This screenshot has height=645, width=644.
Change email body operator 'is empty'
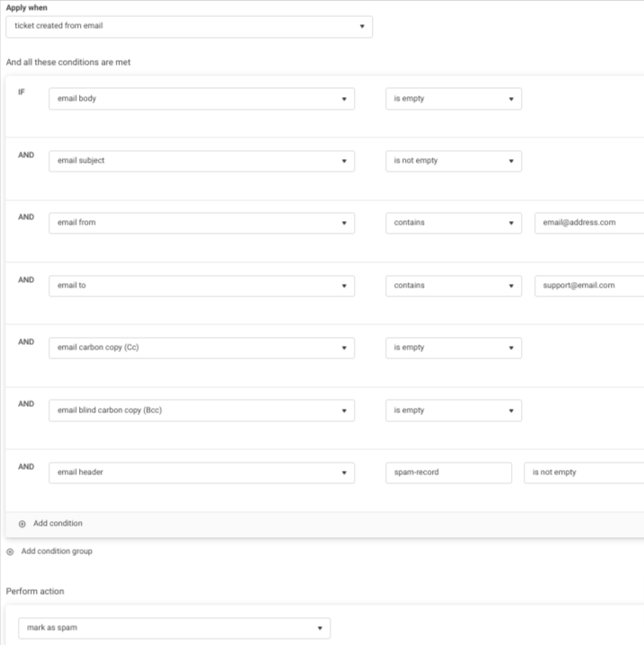coord(453,99)
